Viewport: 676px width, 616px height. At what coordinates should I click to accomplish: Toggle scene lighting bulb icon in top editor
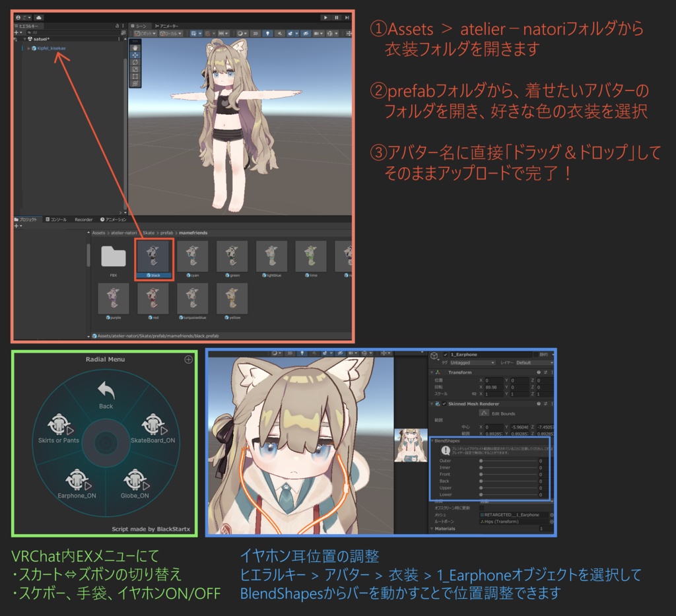click(x=268, y=33)
